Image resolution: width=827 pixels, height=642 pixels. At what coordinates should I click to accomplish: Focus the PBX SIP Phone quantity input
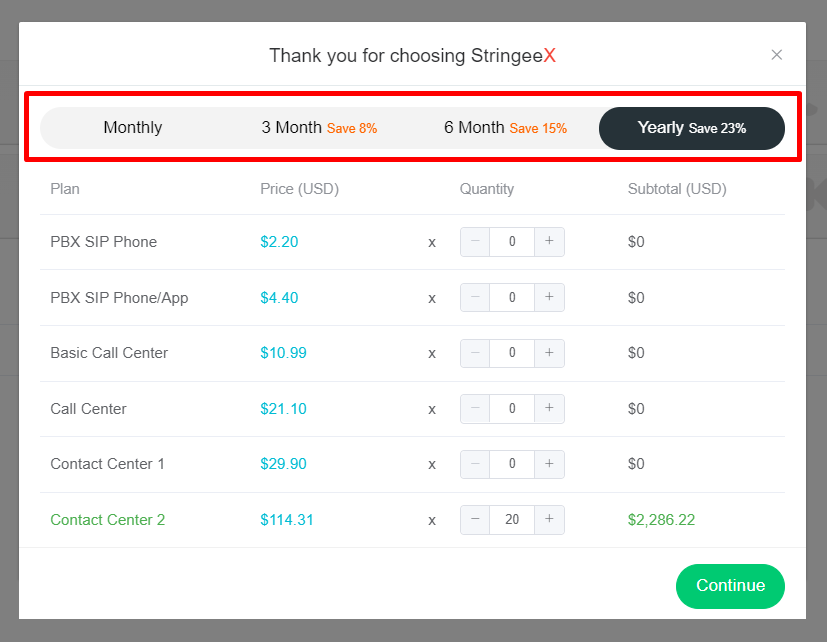pos(512,242)
